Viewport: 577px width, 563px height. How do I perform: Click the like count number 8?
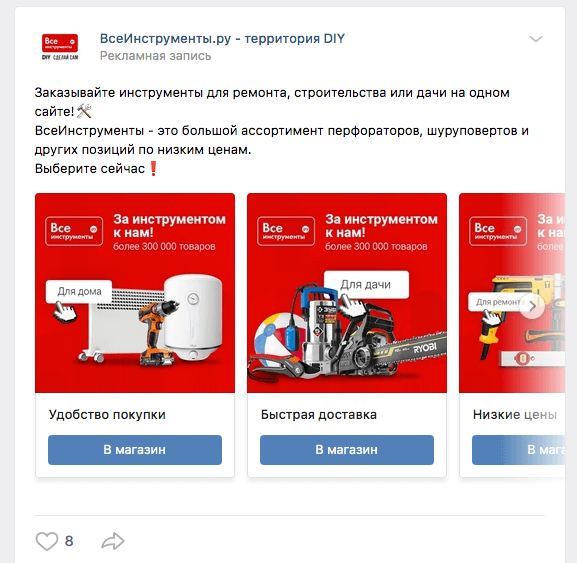pyautogui.click(x=69, y=541)
